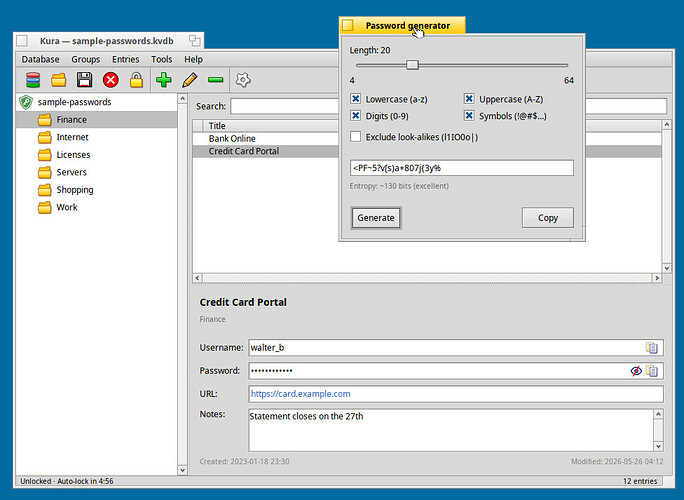684x500 pixels.
Task: Save database with the floppy disk icon
Action: (84, 80)
